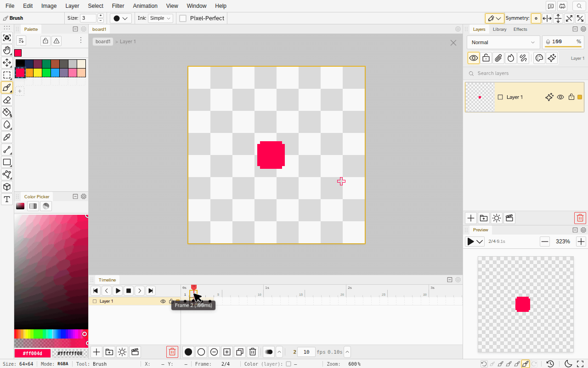Open history with the clock icon
This screenshot has height=368, width=588.
click(550, 364)
